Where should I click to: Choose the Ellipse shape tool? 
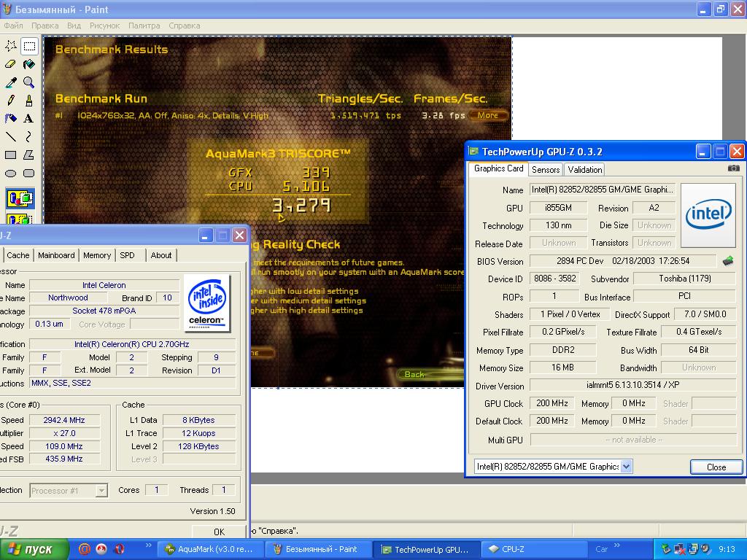(x=11, y=173)
